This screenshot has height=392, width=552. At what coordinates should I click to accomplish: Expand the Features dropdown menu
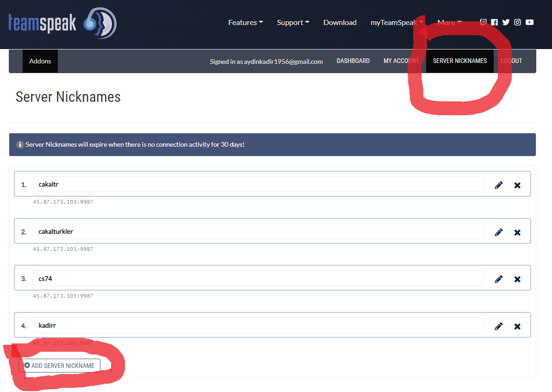245,23
